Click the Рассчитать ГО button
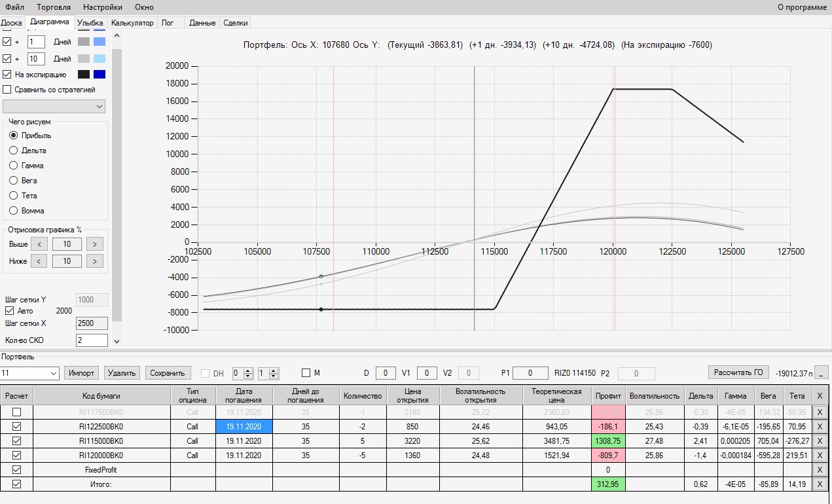The height and width of the screenshot is (504, 832). (x=739, y=372)
